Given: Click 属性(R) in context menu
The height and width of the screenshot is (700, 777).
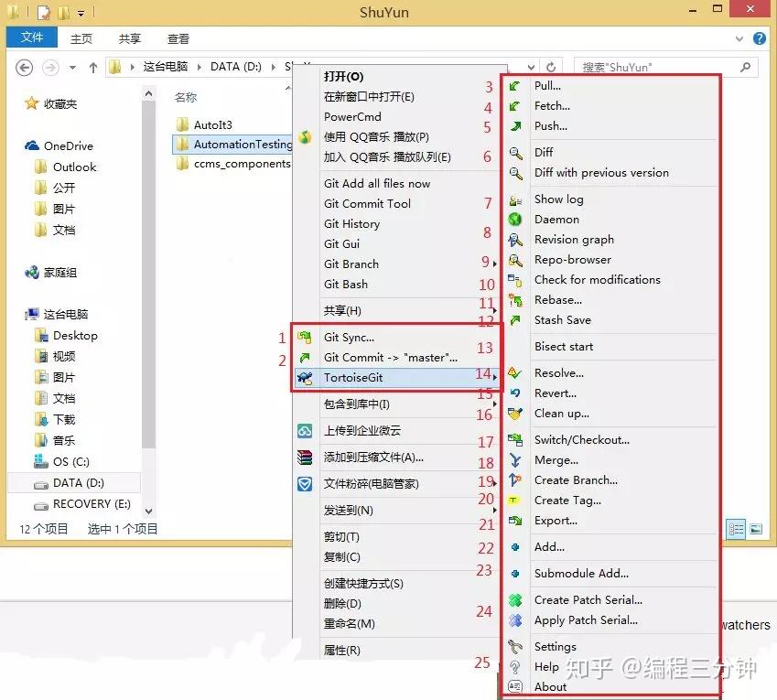Looking at the screenshot, I should point(342,651).
